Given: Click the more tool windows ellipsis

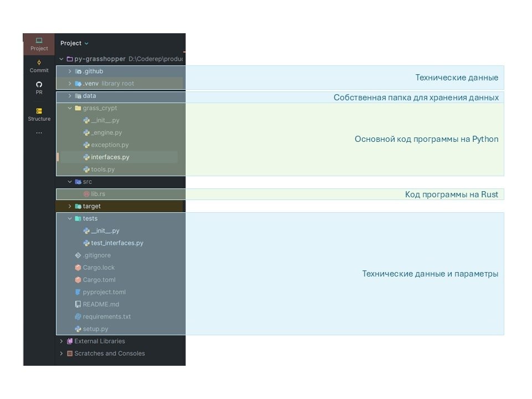Looking at the screenshot, I should [x=39, y=133].
